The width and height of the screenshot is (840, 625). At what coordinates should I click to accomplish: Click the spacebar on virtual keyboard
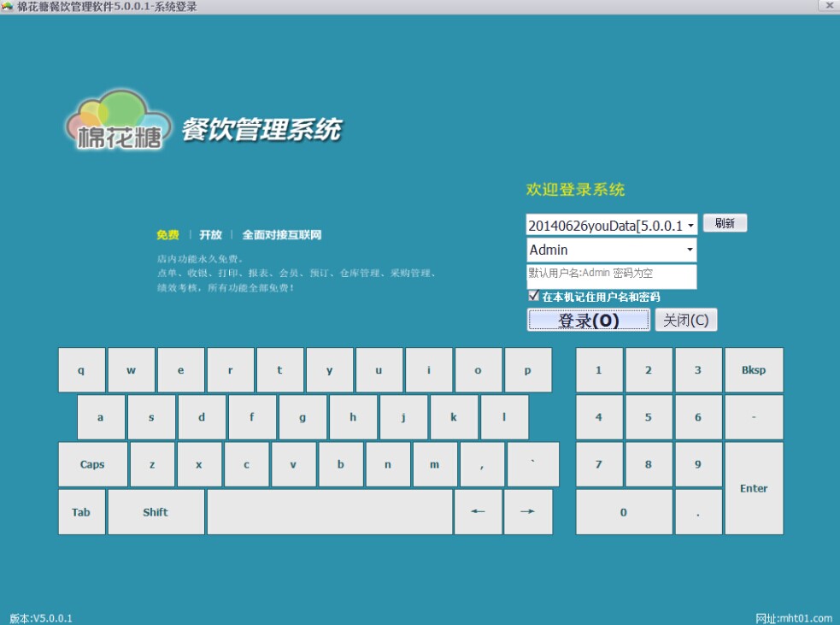[x=330, y=512]
